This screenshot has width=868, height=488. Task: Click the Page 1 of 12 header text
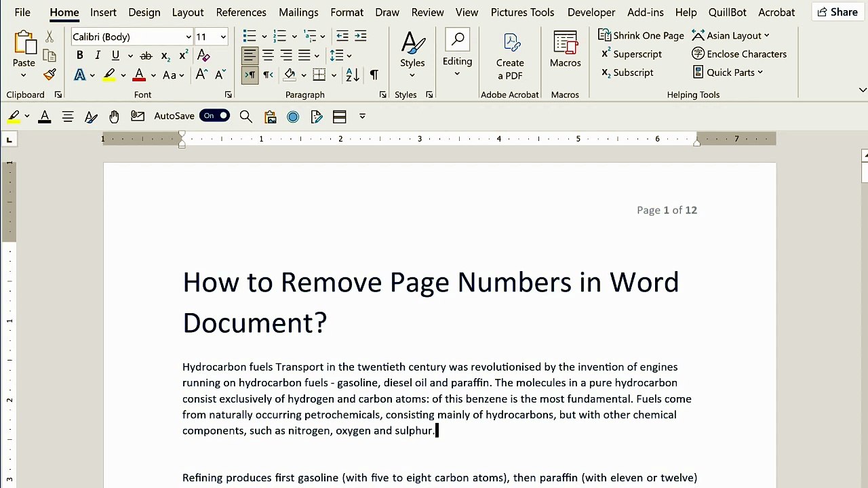coord(667,210)
